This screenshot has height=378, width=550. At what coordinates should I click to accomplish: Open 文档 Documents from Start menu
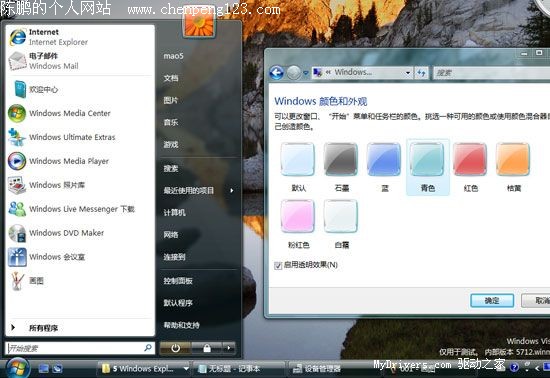(171, 78)
